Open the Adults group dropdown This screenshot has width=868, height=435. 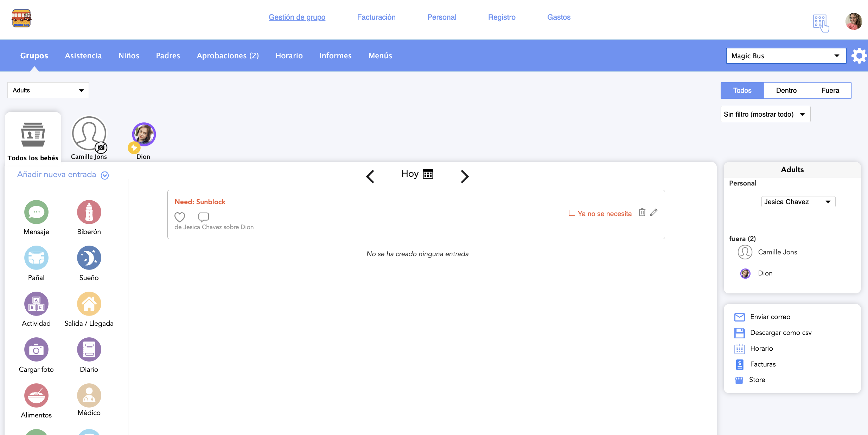[x=48, y=90]
